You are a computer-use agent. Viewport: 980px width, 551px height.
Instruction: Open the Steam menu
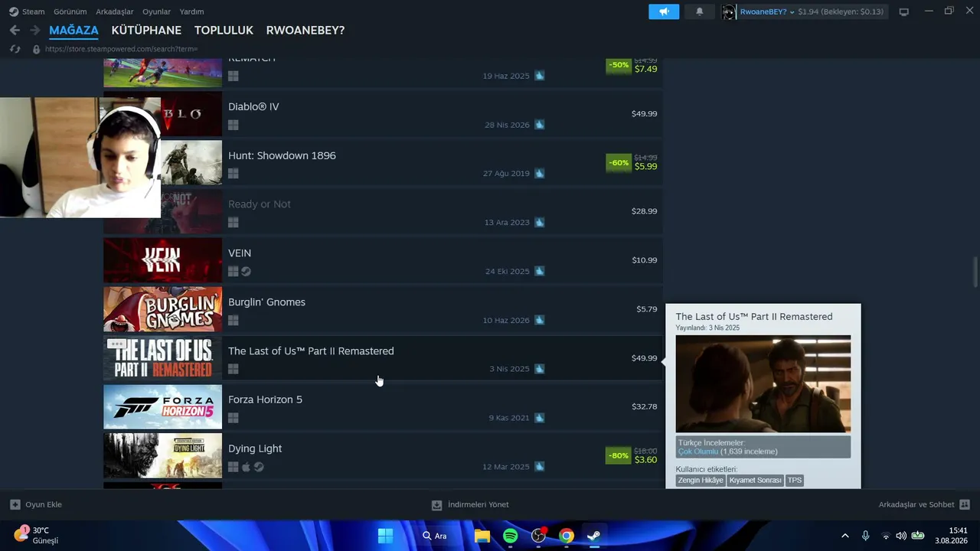coord(27,11)
